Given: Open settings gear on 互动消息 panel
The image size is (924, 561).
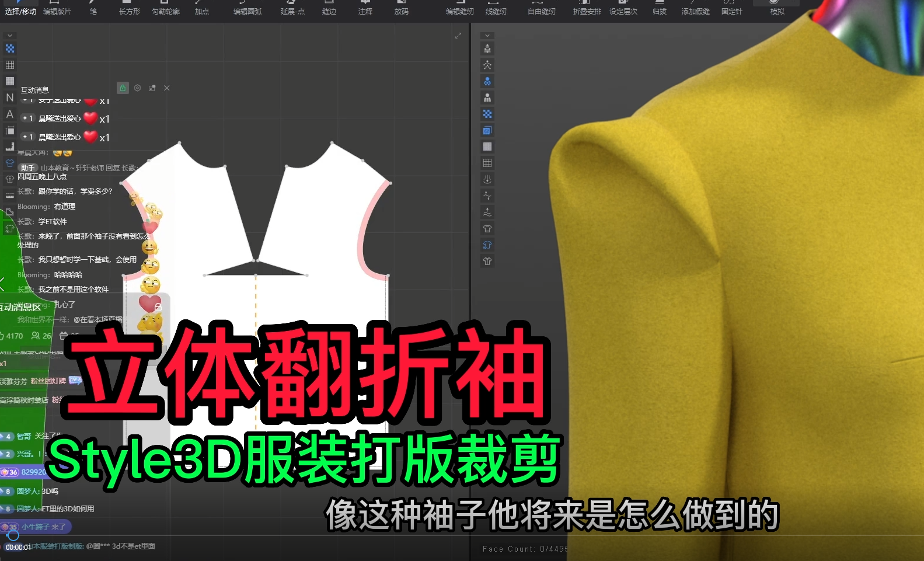Looking at the screenshot, I should [x=137, y=88].
